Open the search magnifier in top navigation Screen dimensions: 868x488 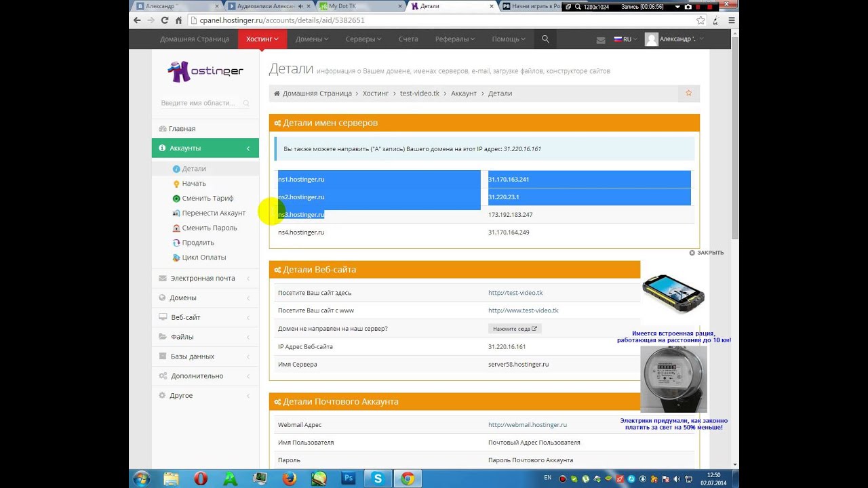(x=545, y=39)
